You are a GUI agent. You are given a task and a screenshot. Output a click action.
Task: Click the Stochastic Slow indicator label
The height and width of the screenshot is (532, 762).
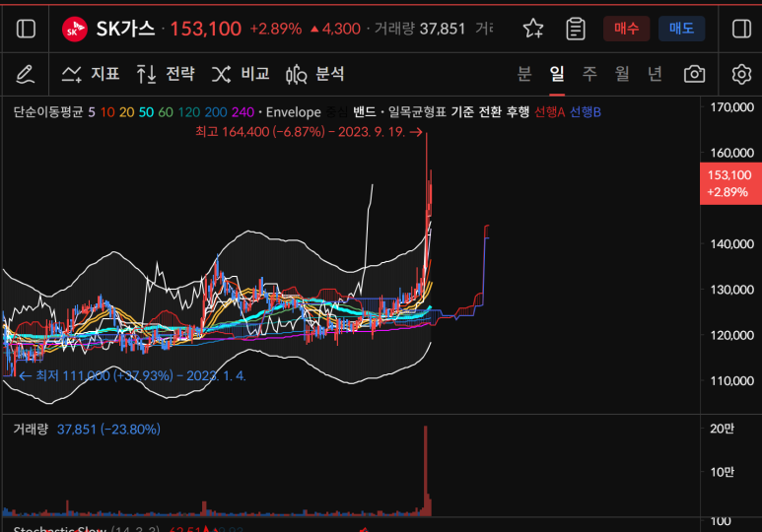coord(59,529)
